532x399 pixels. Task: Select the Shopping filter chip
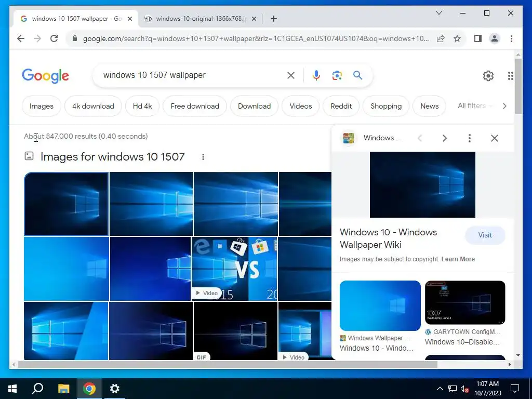coord(386,106)
